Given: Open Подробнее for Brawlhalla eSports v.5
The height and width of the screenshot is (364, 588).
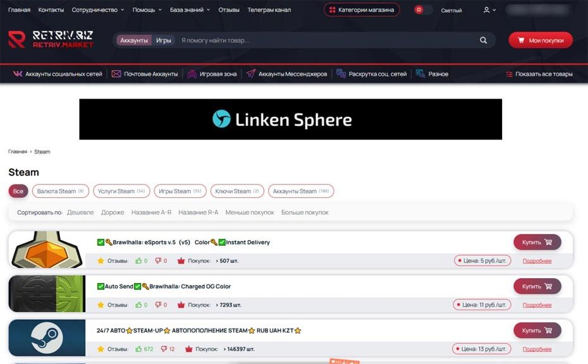Looking at the screenshot, I should [x=537, y=261].
